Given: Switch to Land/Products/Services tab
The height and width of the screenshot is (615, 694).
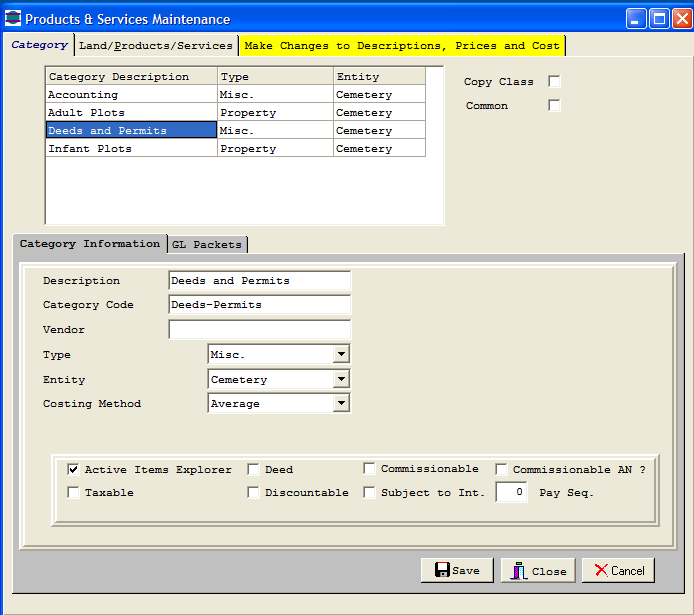Looking at the screenshot, I should point(155,46).
